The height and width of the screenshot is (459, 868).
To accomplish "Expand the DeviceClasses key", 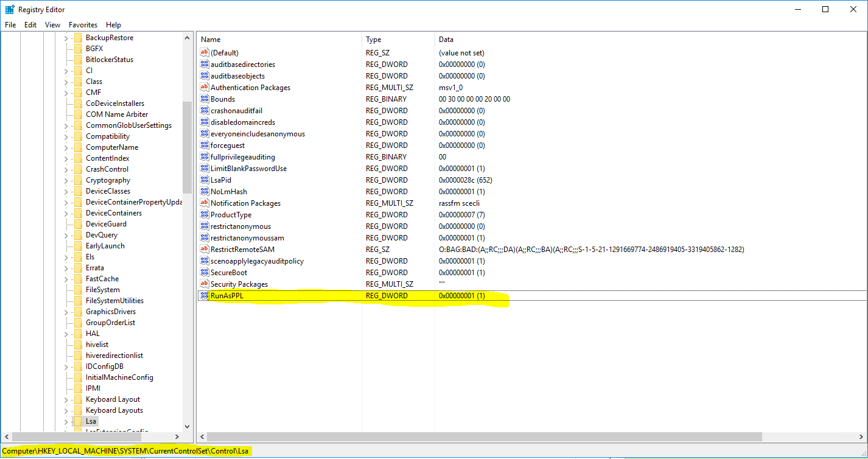I will click(66, 191).
